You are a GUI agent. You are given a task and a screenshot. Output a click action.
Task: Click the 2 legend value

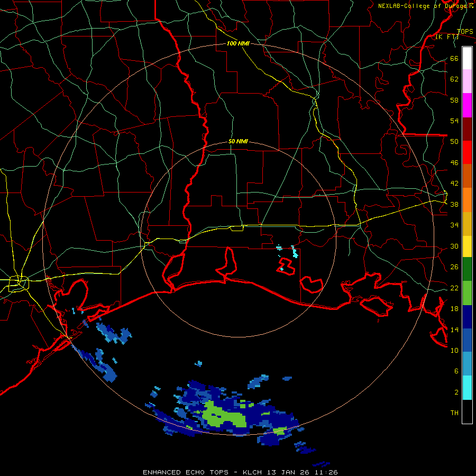[456, 392]
